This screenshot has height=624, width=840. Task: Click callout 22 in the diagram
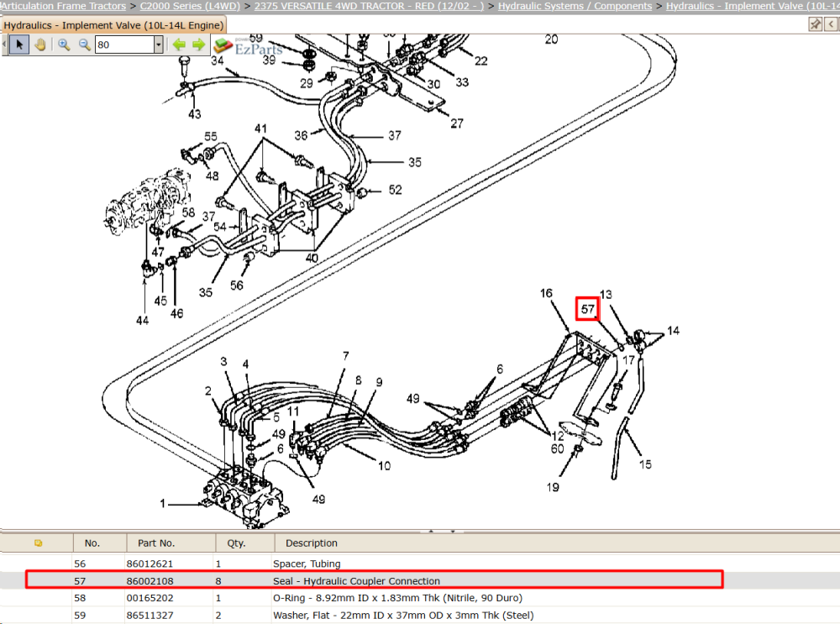pyautogui.click(x=481, y=61)
